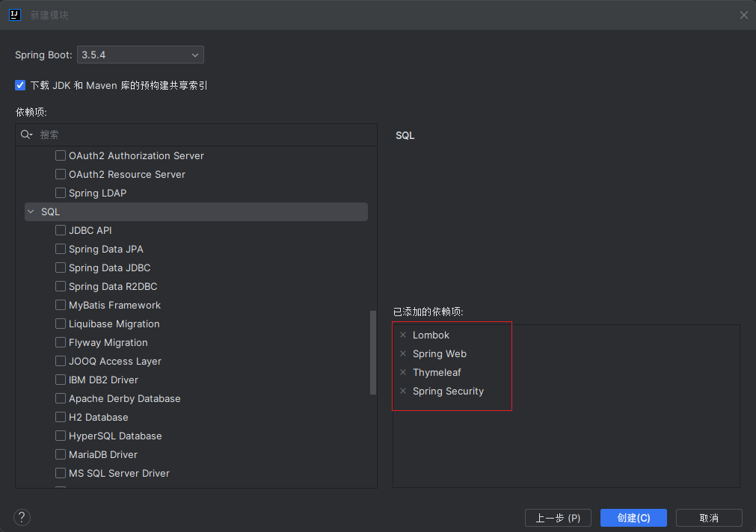
Task: Enable Flyway Migration dependency
Action: click(x=61, y=343)
